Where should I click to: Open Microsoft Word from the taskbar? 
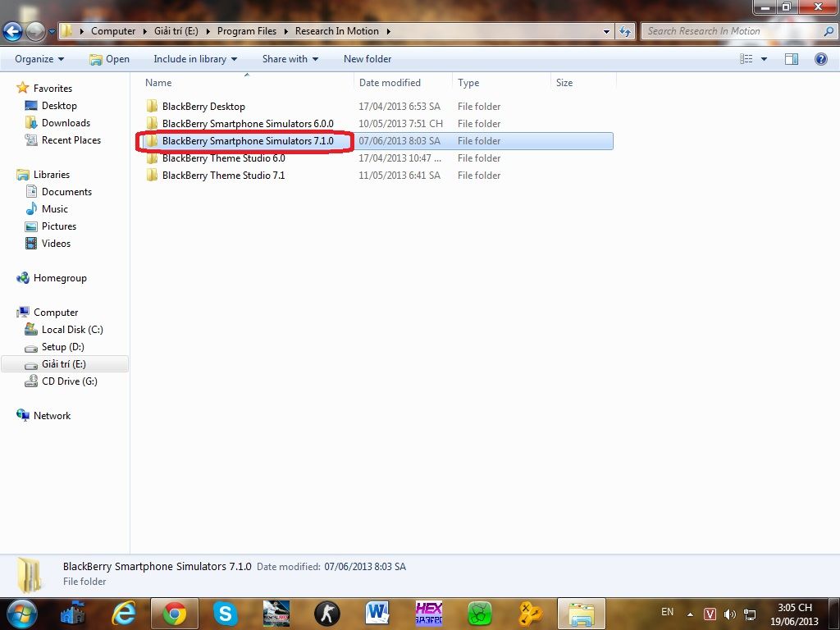coord(377,614)
